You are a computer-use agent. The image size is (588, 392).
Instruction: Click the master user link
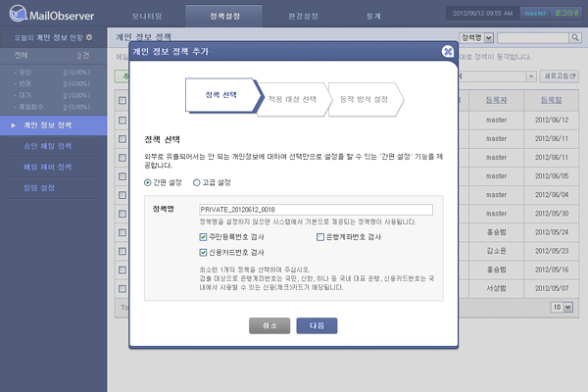click(x=535, y=13)
